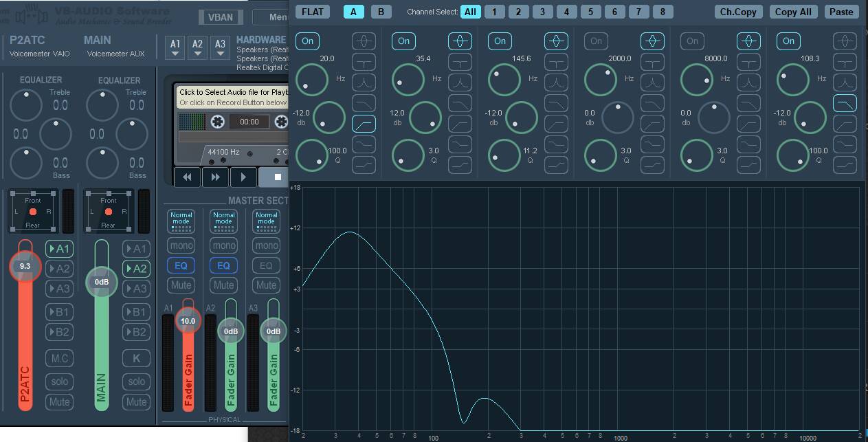The width and height of the screenshot is (868, 442).
Task: Select low-shelf filter for the 2000.0 Hz band
Action: point(653,144)
